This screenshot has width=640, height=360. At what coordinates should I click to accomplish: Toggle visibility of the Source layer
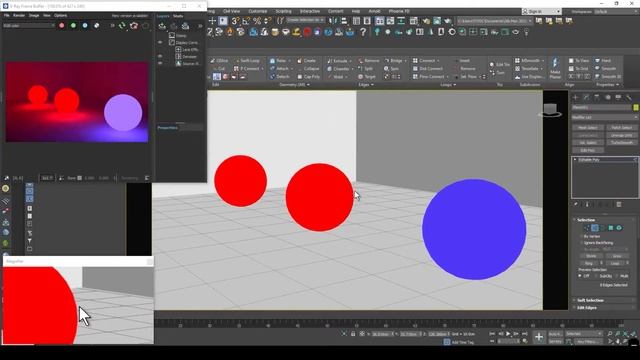(160, 63)
